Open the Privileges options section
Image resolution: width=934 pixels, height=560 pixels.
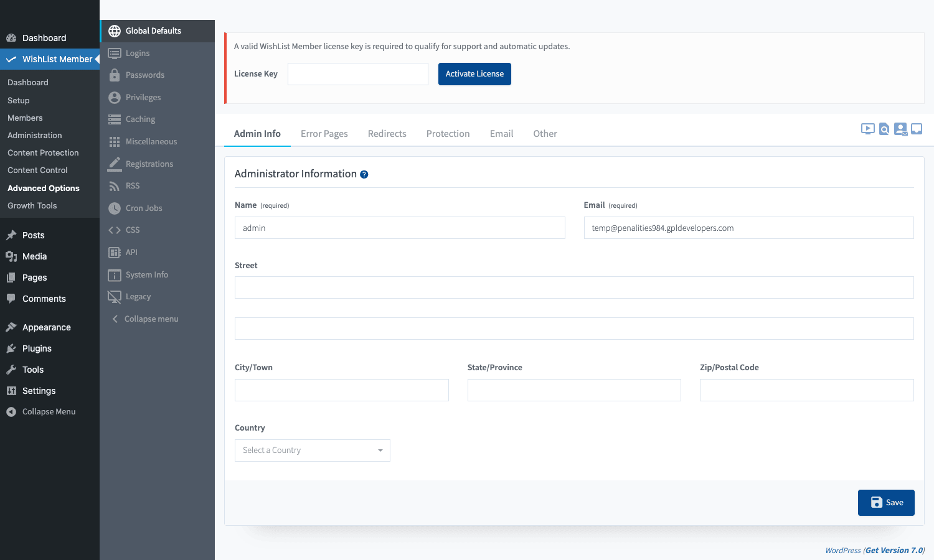pyautogui.click(x=158, y=98)
